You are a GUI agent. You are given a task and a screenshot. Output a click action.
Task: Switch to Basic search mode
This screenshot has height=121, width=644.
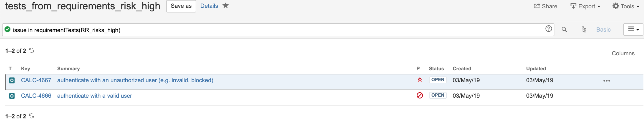pos(603,30)
